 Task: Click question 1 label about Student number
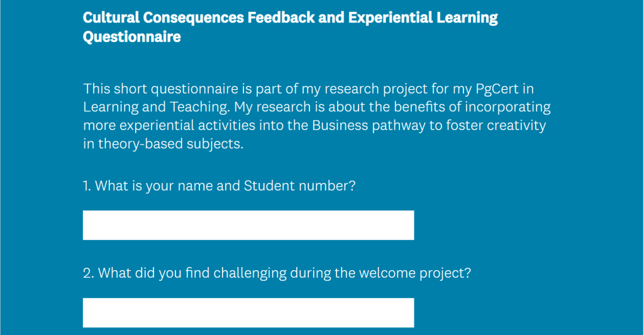219,185
